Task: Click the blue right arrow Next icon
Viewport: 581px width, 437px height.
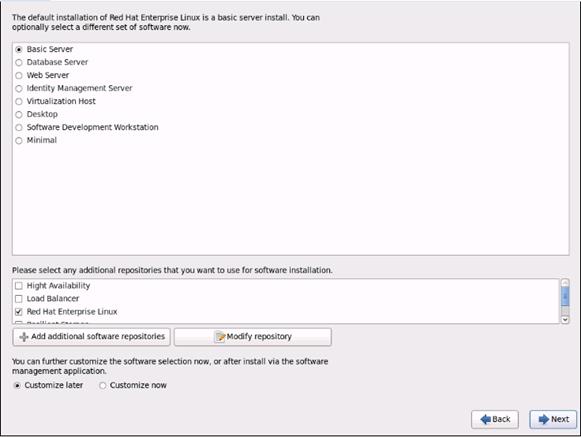Action: (544, 419)
